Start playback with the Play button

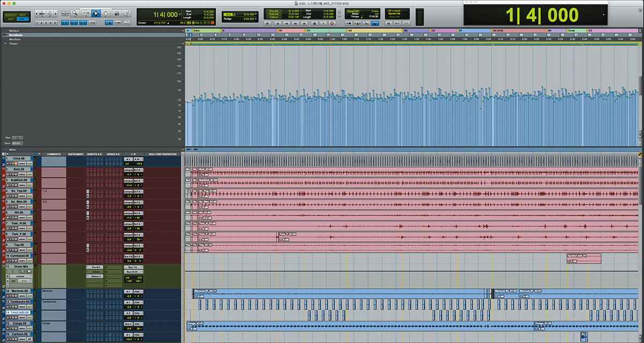(323, 23)
